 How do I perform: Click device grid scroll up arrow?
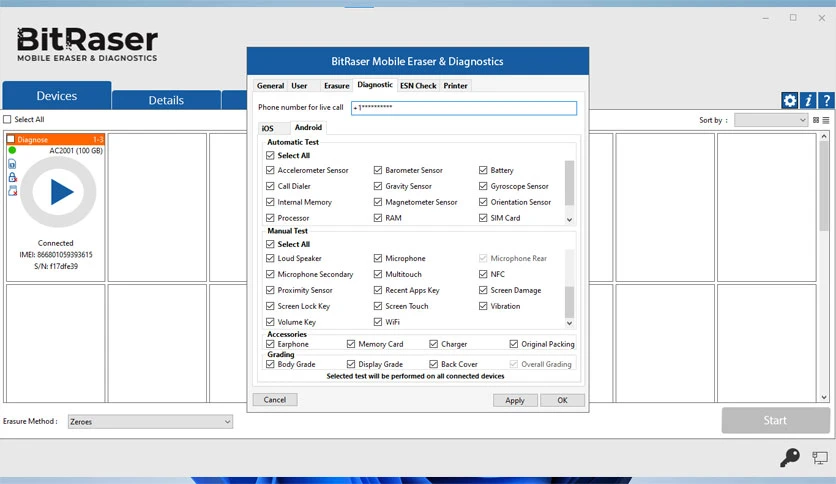824,136
